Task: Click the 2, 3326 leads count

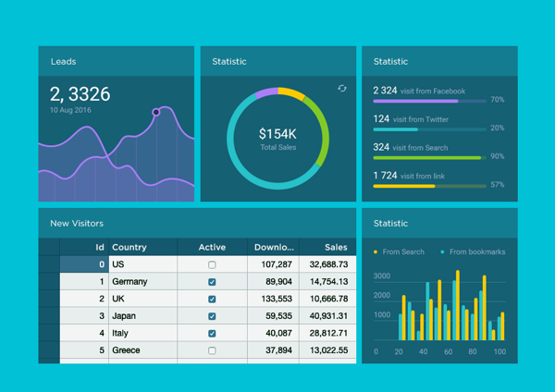Action: (x=80, y=94)
